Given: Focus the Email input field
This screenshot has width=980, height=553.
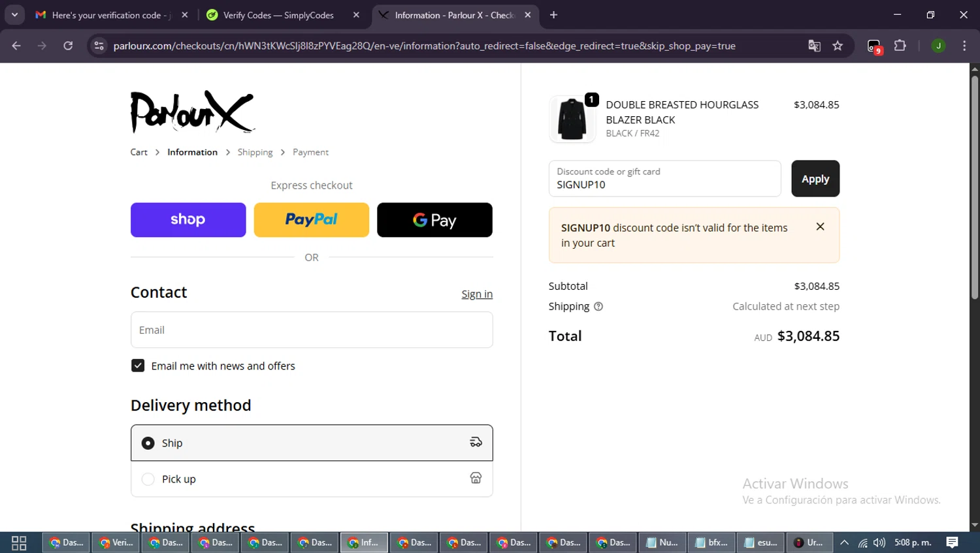Looking at the screenshot, I should (312, 330).
